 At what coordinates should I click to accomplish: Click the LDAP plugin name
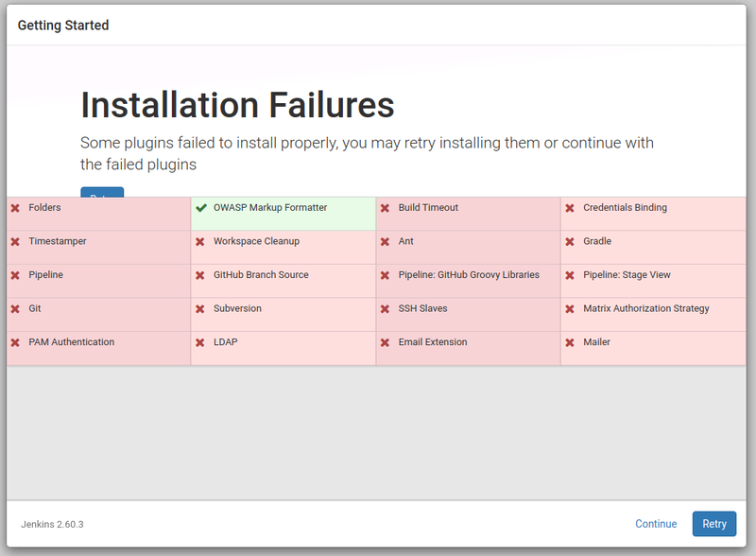(226, 342)
